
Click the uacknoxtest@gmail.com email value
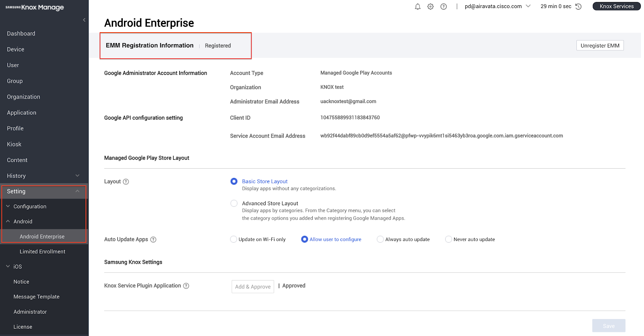click(x=348, y=101)
